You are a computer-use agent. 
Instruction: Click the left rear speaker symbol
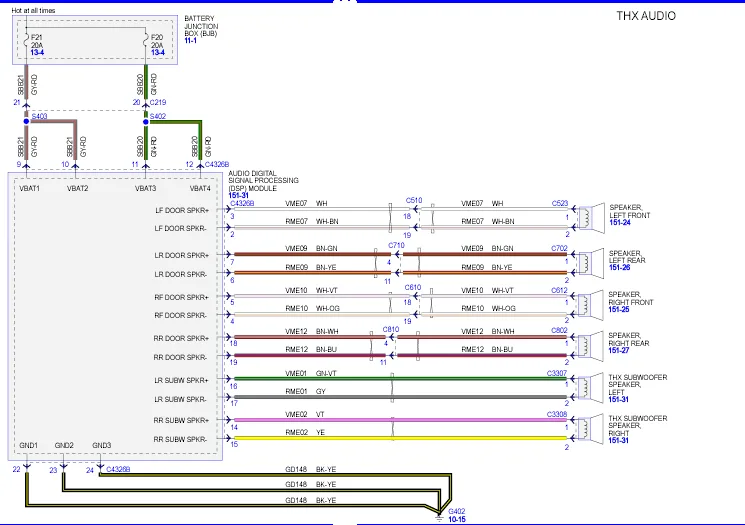point(592,264)
